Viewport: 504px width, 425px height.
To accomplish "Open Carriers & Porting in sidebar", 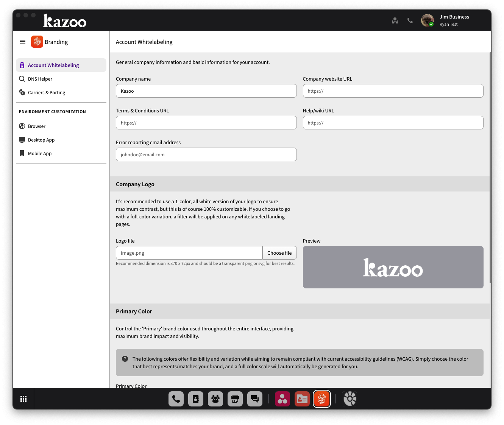I will [61, 92].
